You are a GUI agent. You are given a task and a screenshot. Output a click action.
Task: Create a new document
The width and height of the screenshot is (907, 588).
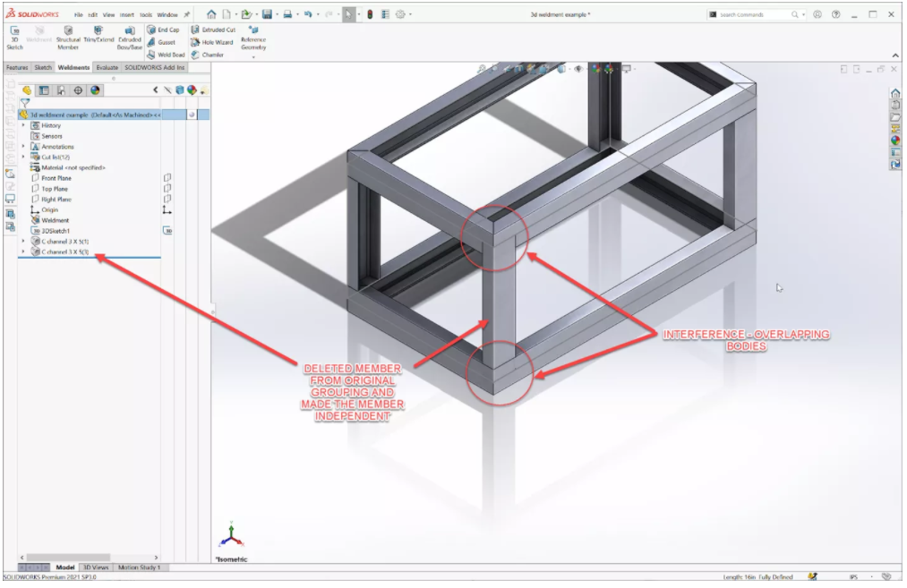point(227,14)
